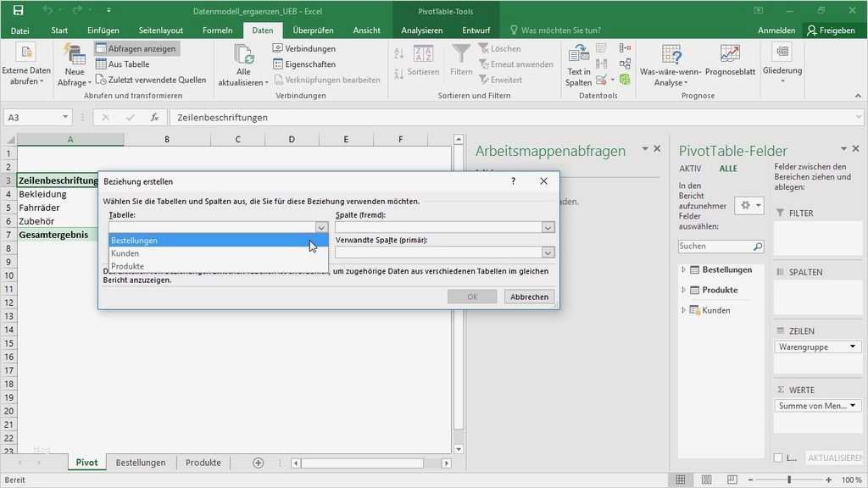Switch to the Produkte sheet tab
Image resolution: width=868 pixels, height=488 pixels.
[x=203, y=463]
